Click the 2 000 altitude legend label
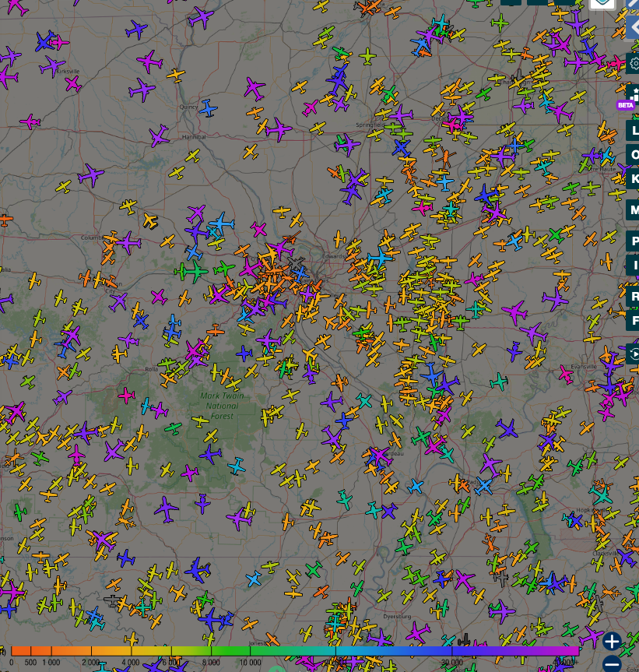 coord(91,663)
